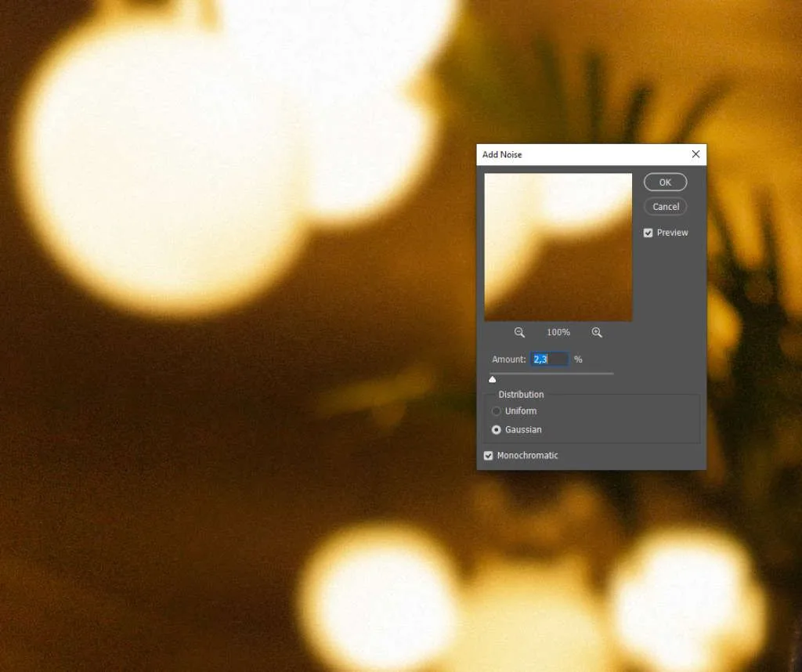Select the Gaussian distribution option

(497, 430)
